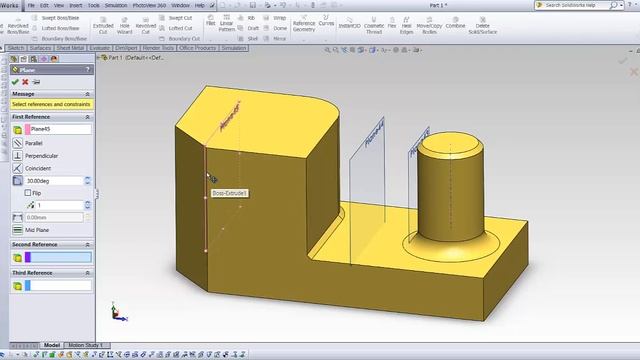Click the angle value 30.00deg field

[53, 181]
